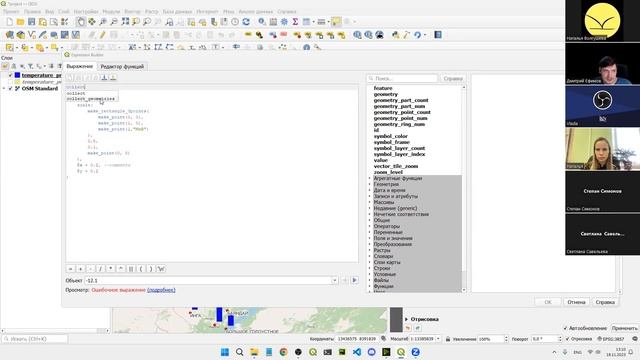Click the blue import expressions icon
Screen dimensions: 640x360
point(104,77)
